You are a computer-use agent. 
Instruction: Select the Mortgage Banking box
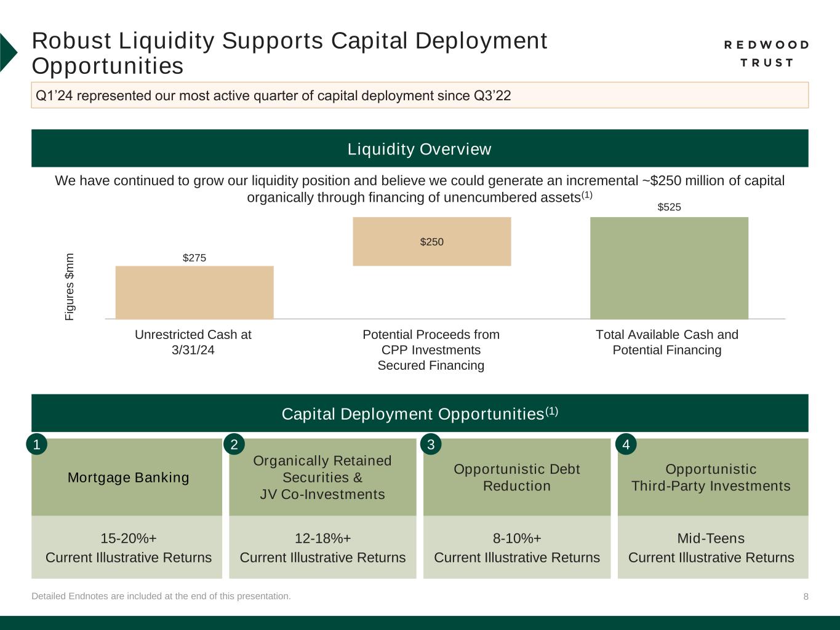tap(128, 477)
